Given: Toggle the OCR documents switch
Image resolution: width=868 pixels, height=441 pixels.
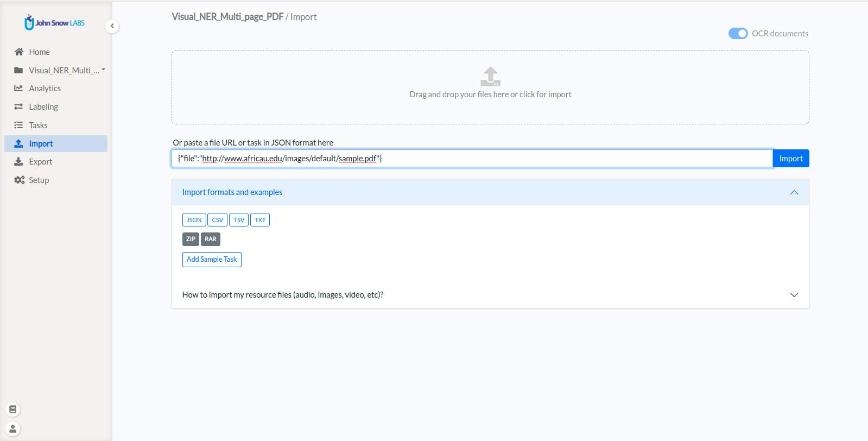Looking at the screenshot, I should pos(738,34).
